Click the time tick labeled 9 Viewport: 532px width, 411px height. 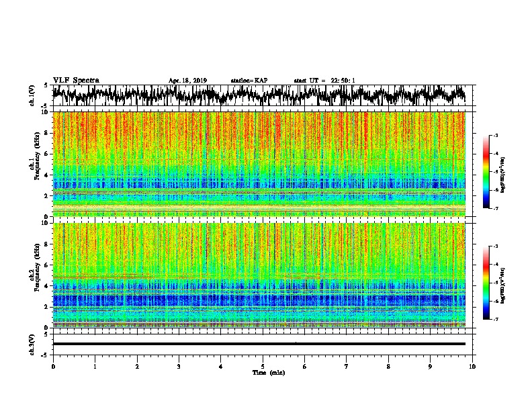pos(430,367)
